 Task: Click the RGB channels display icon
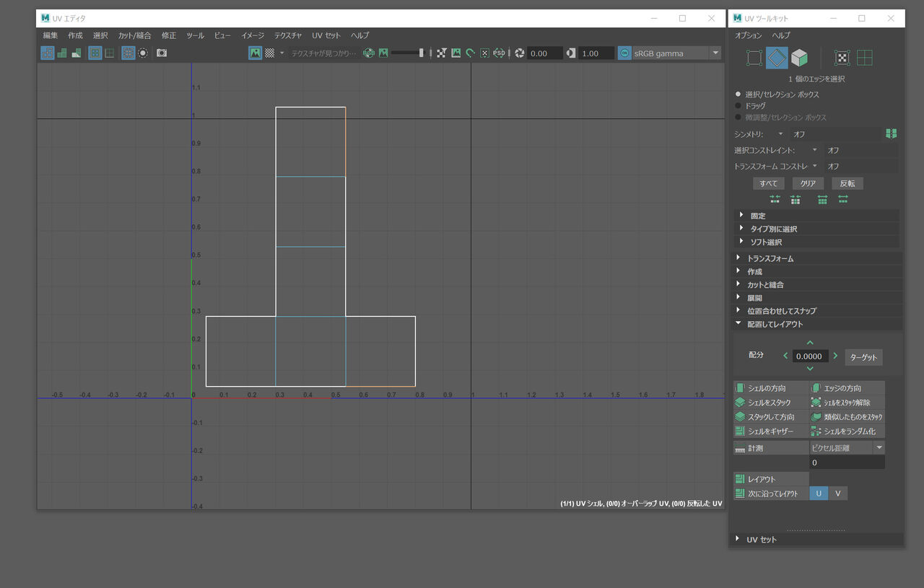(x=369, y=53)
